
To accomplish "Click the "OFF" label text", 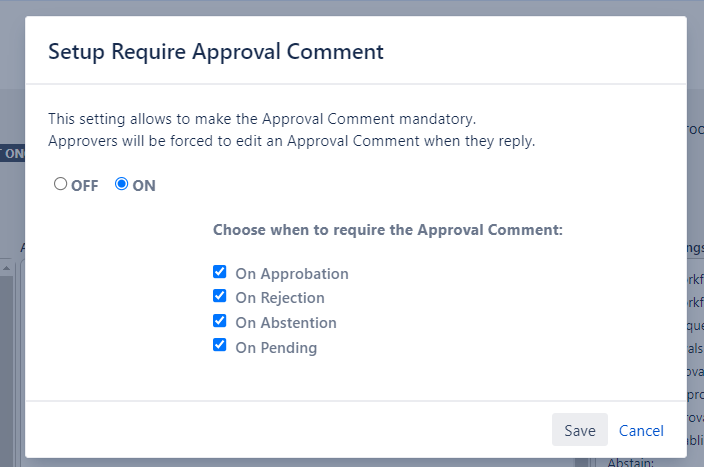I will [85, 186].
